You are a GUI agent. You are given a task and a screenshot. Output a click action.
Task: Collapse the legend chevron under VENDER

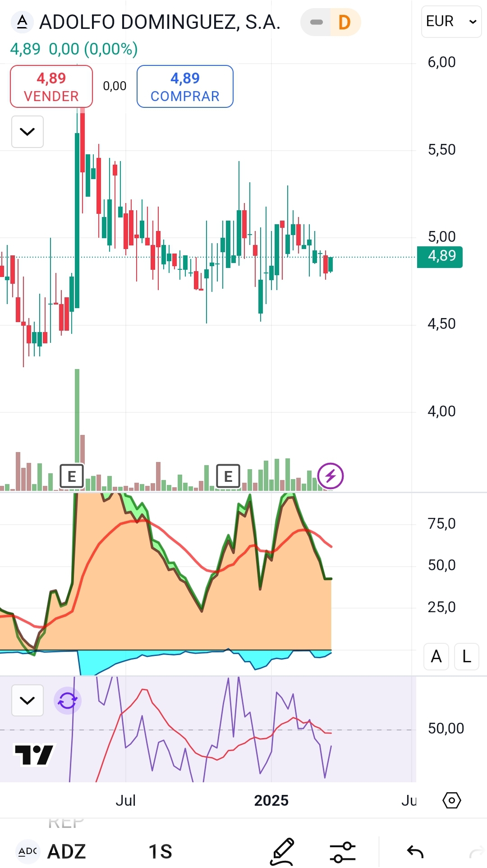pos(28,132)
